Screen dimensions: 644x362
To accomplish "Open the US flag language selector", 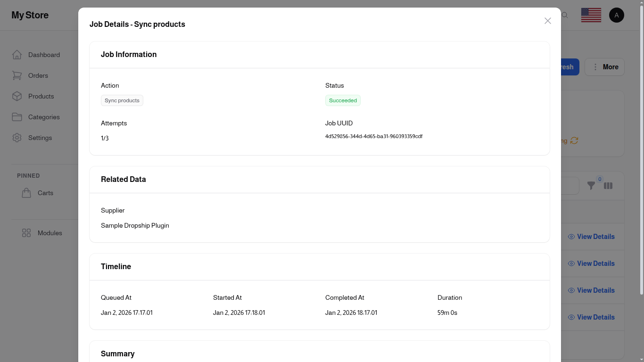I will (591, 15).
